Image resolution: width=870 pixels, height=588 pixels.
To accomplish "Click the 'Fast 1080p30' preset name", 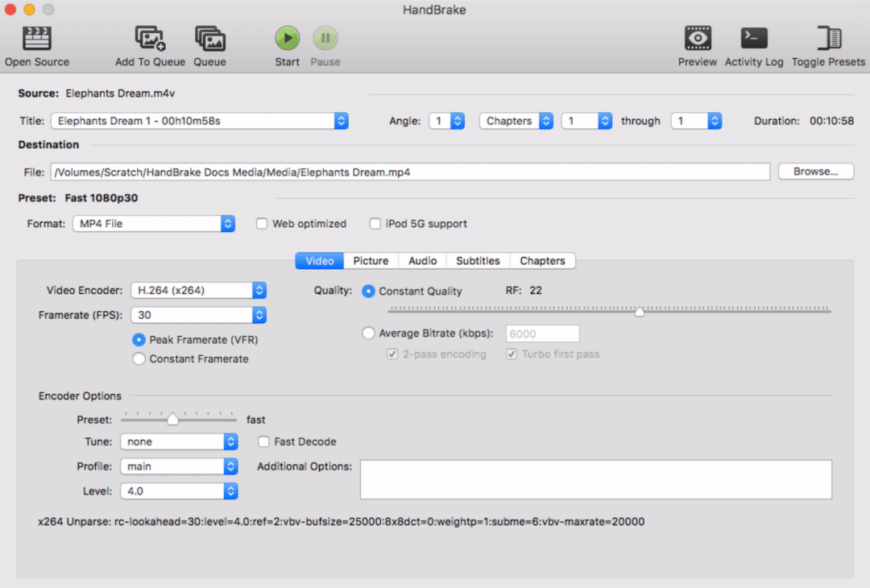I will (x=101, y=198).
